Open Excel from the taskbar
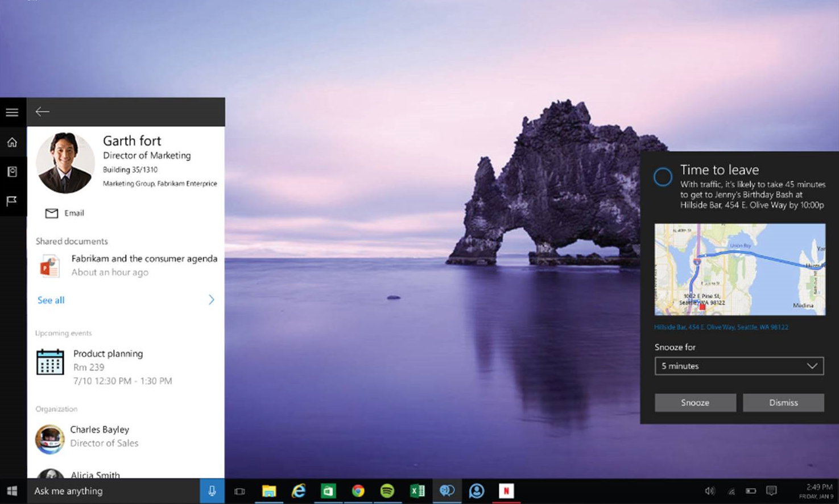839x504 pixels. 417,491
